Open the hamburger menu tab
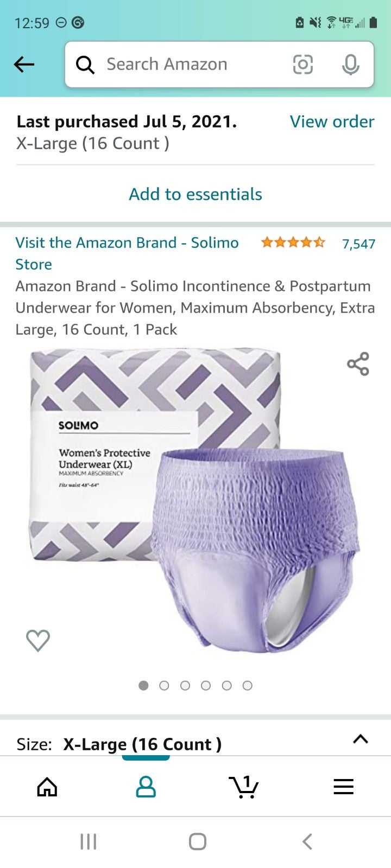 click(343, 786)
